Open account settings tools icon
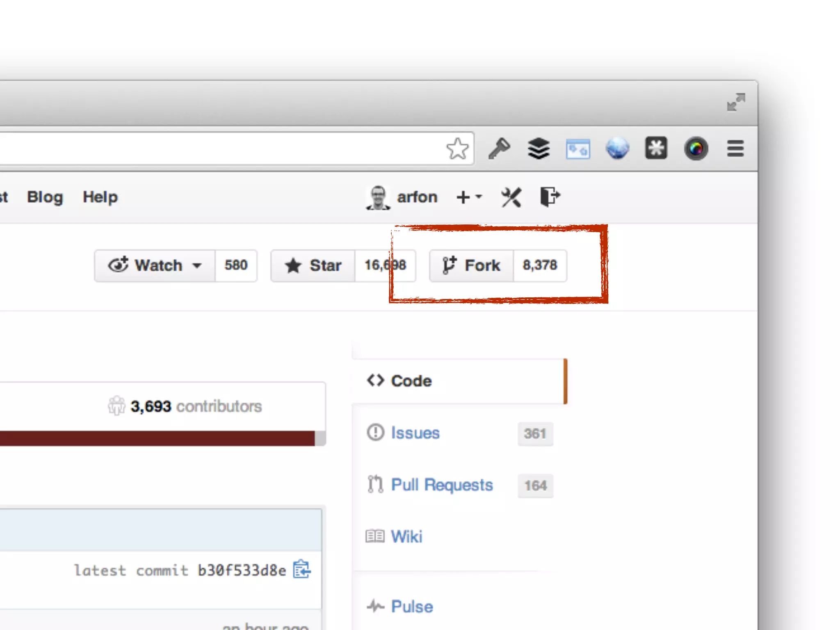 point(511,197)
